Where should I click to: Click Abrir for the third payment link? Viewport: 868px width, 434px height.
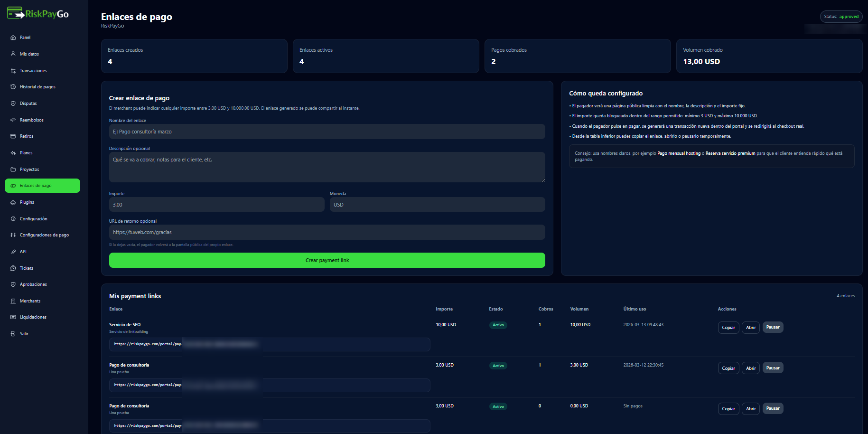(751, 409)
